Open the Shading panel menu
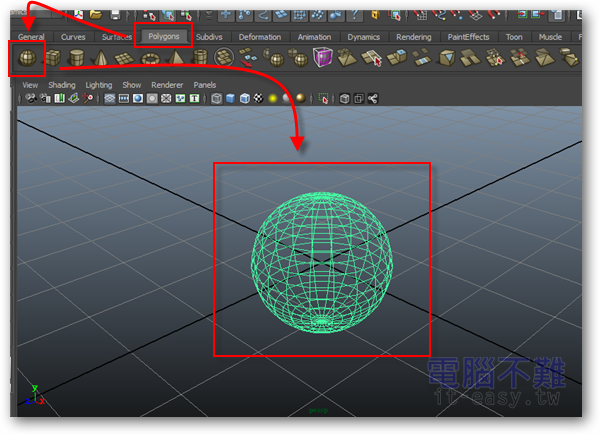The width and height of the screenshot is (600, 435). (62, 85)
